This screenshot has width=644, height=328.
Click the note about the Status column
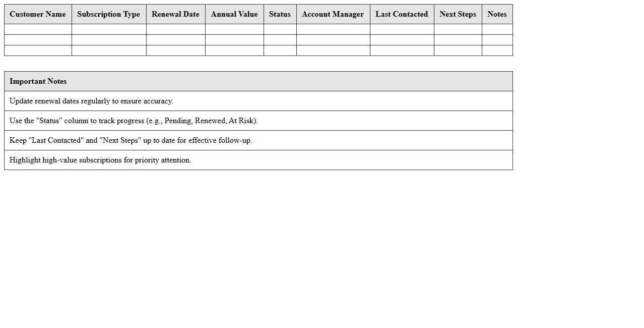click(x=134, y=121)
